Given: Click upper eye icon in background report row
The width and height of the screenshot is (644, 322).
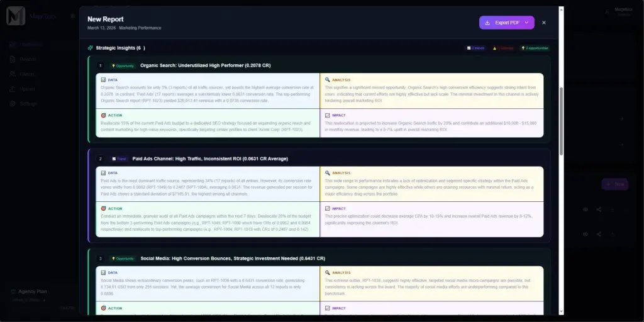Looking at the screenshot, I should tap(586, 209).
